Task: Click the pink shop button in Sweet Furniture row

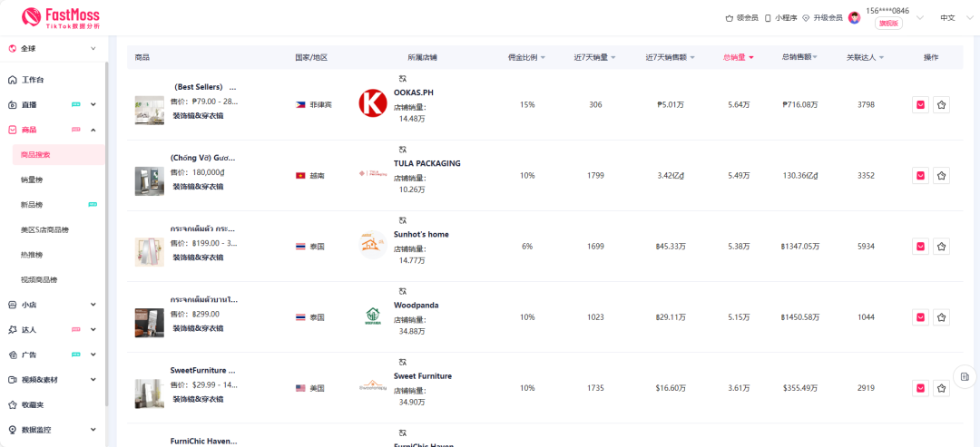Action: (920, 388)
